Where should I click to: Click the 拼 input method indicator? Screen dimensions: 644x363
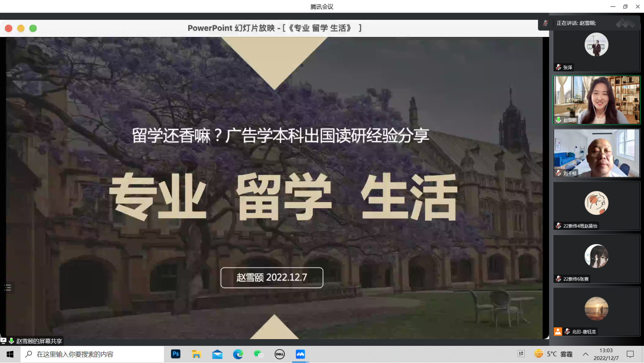point(521,354)
